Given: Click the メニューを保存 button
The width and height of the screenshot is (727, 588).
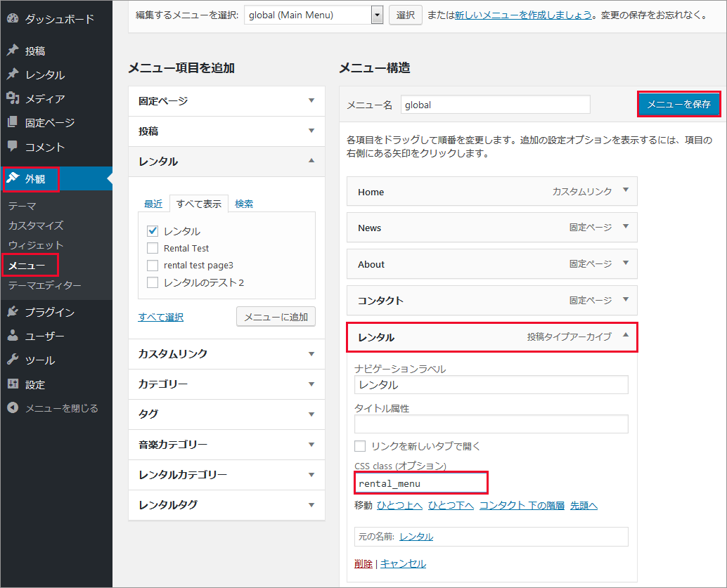Looking at the screenshot, I should 678,105.
